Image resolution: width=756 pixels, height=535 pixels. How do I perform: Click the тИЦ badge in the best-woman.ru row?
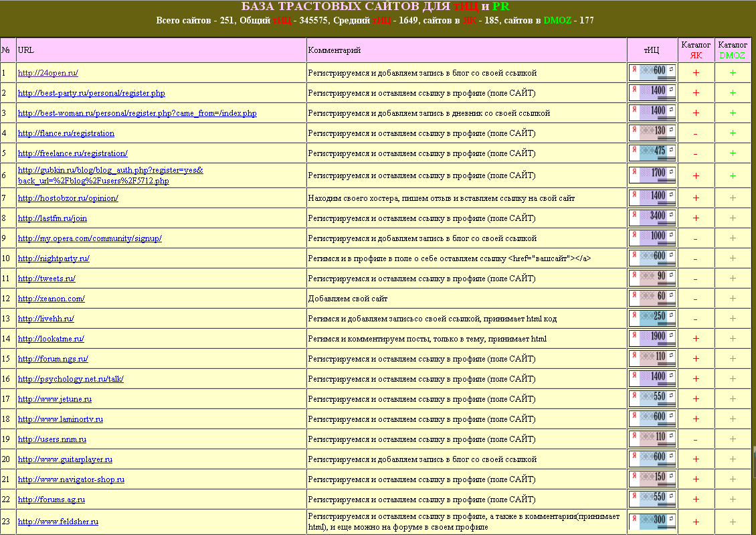[x=652, y=113]
